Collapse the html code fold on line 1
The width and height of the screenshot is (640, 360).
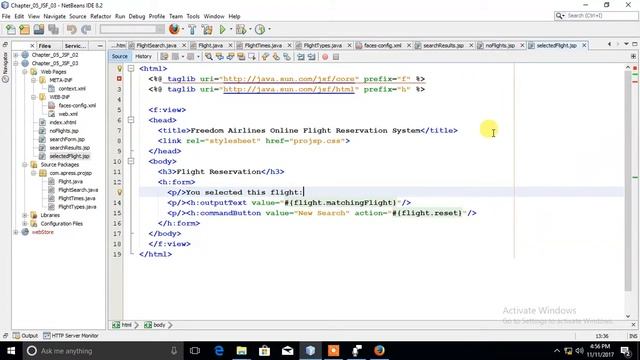coord(131,69)
